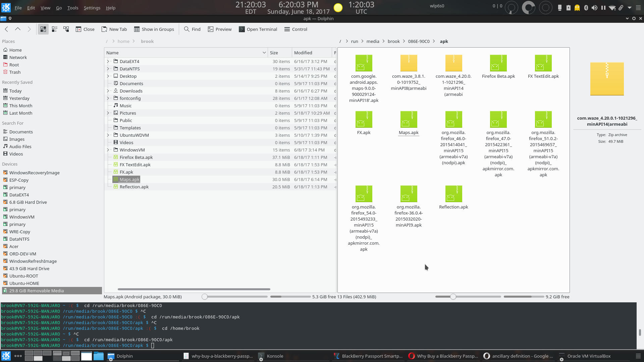644x362 pixels.
Task: Expand the fontconfig folder
Action: [108, 98]
